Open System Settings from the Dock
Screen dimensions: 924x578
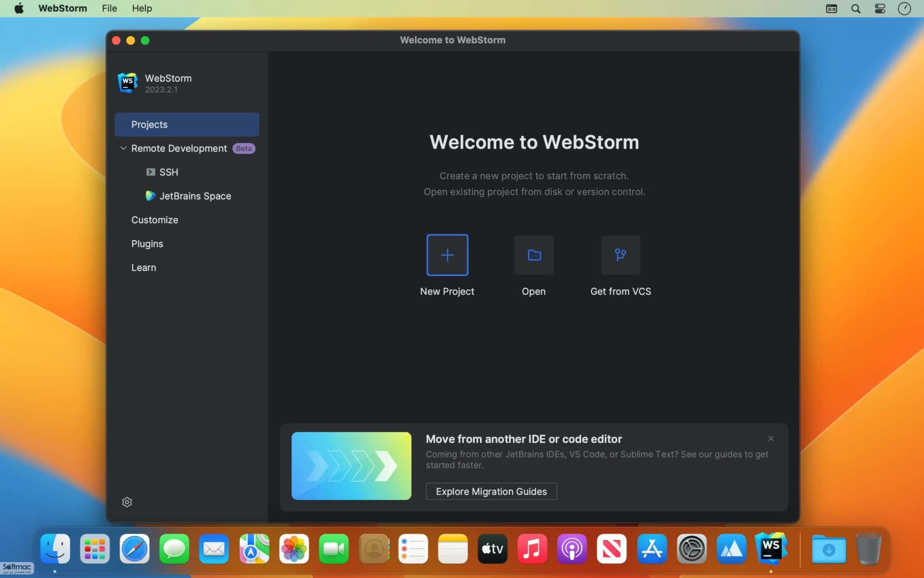pos(692,549)
